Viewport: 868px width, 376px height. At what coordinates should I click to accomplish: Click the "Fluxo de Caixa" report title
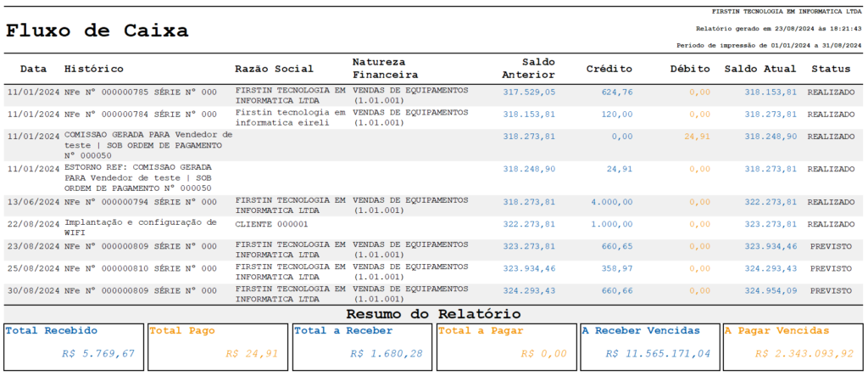tap(97, 31)
